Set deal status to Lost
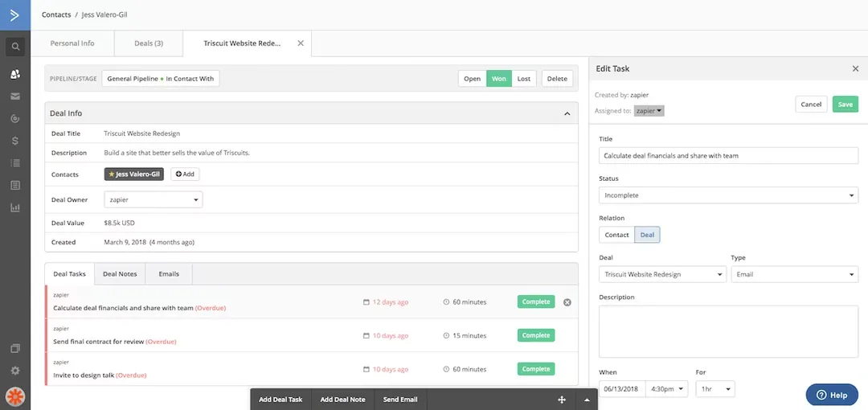This screenshot has width=868, height=410. pyautogui.click(x=523, y=79)
